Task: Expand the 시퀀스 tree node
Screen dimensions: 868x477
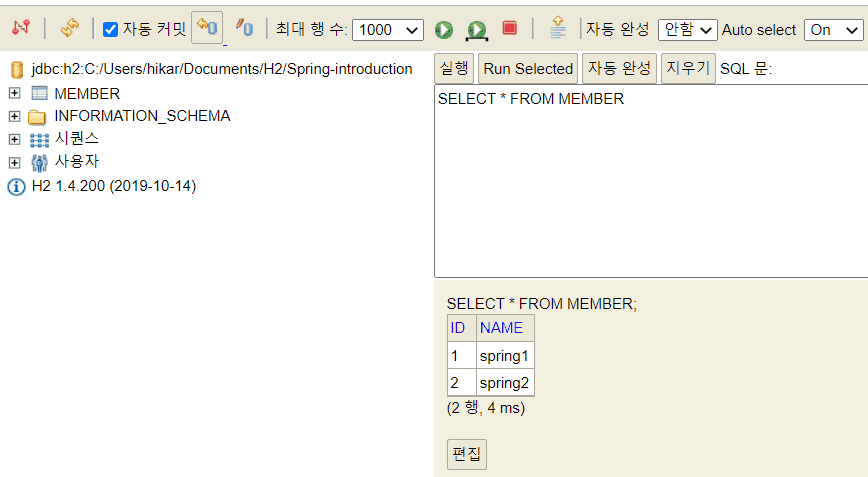Action: tap(15, 139)
